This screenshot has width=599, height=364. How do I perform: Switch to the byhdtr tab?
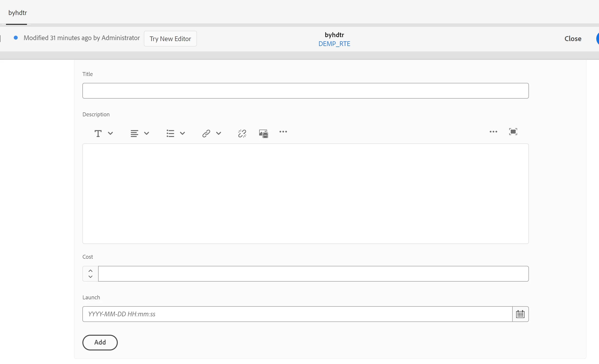click(x=17, y=13)
